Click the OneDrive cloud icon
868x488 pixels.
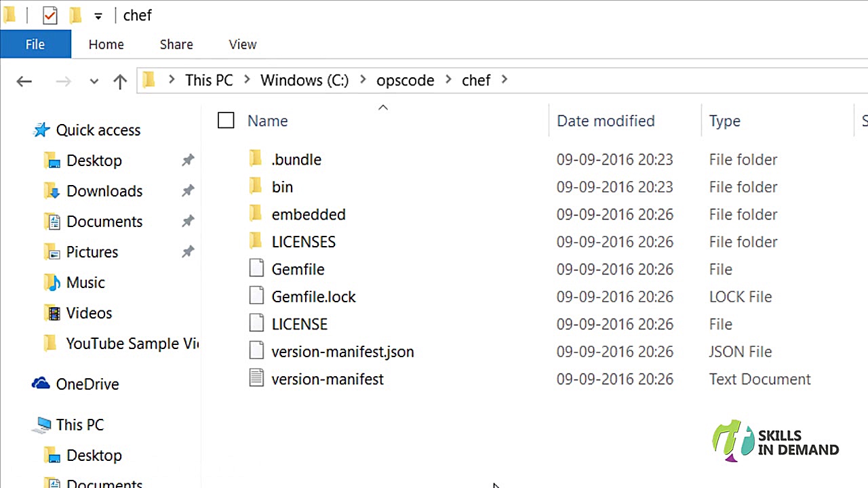[x=41, y=384]
